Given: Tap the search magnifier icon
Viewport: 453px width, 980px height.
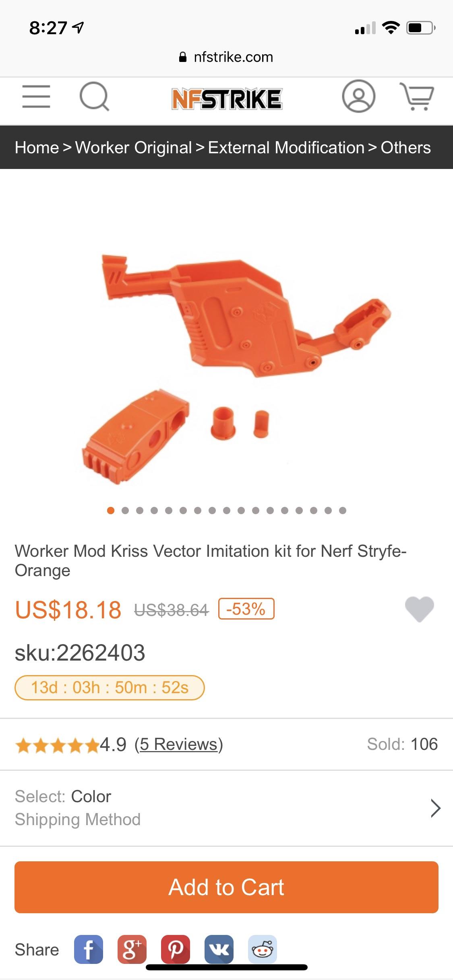Looking at the screenshot, I should coord(94,97).
